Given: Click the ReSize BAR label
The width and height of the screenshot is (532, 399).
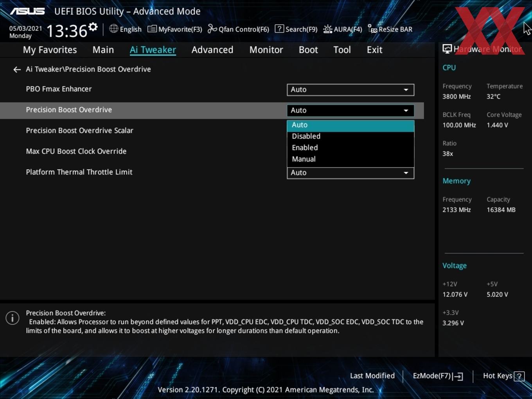Looking at the screenshot, I should point(395,29).
